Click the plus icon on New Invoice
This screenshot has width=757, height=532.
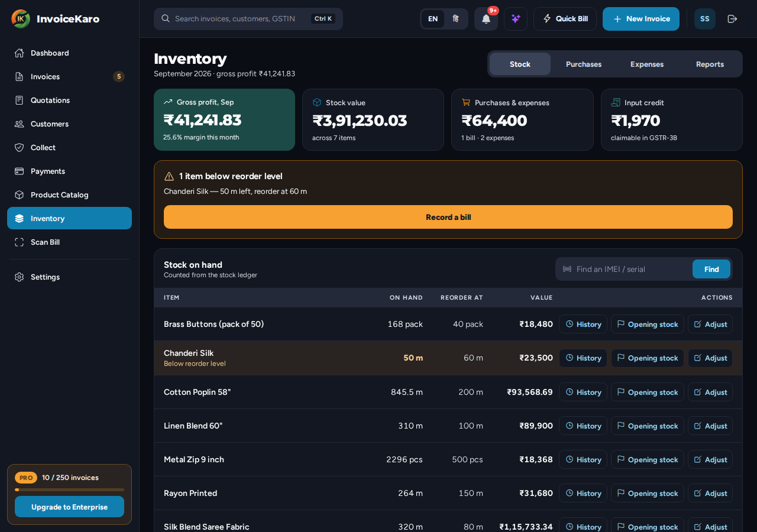(617, 19)
